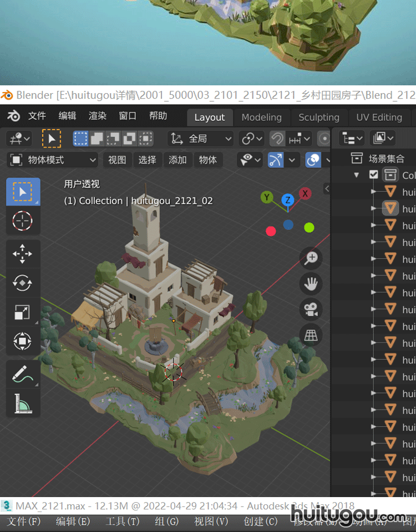The height and width of the screenshot is (532, 416).
Task: Open the 添加 menu in viewport header
Action: coord(177,160)
